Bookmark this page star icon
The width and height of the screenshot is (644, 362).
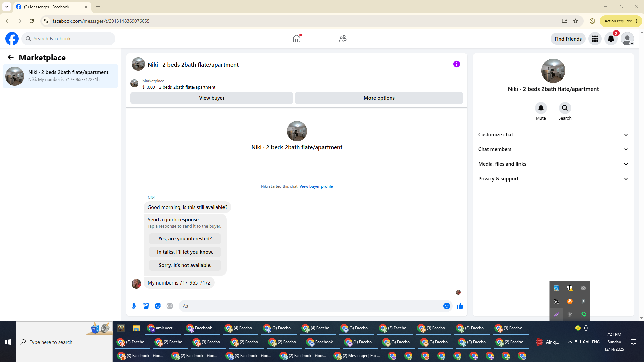(576, 21)
